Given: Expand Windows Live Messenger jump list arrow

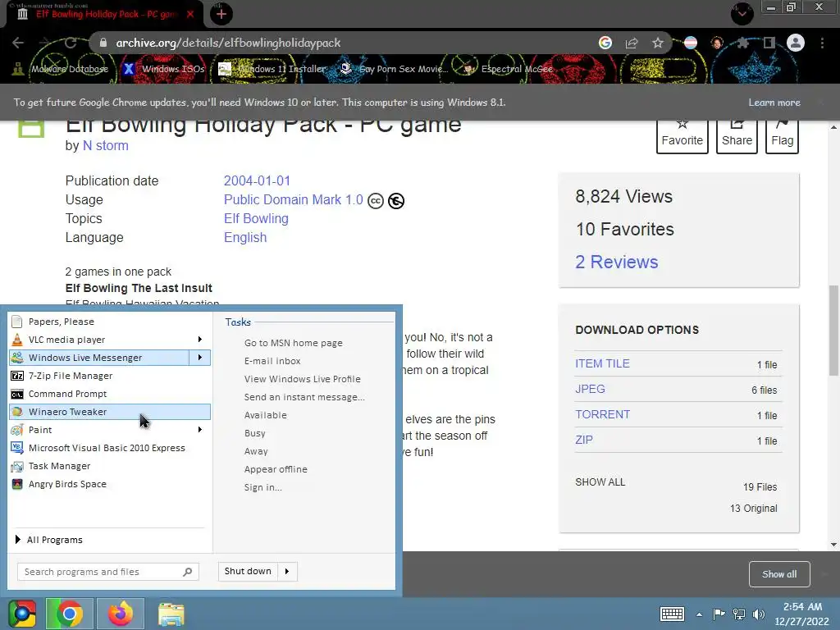Looking at the screenshot, I should (x=200, y=358).
